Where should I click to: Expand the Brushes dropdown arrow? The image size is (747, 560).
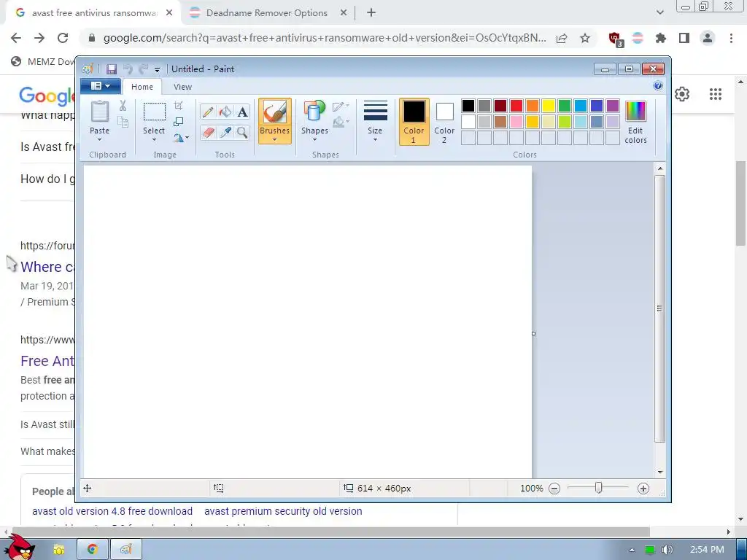click(x=275, y=139)
